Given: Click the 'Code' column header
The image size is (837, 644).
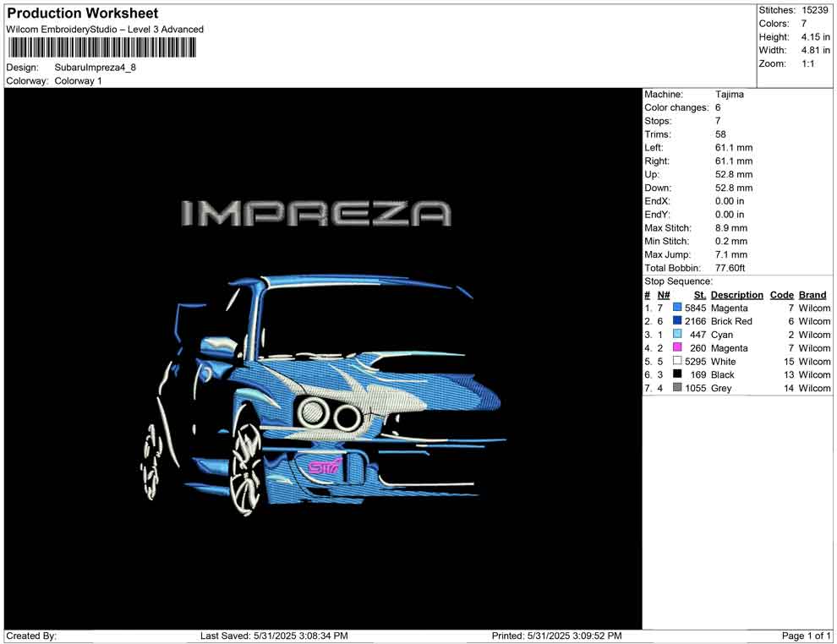Looking at the screenshot, I should tap(782, 295).
